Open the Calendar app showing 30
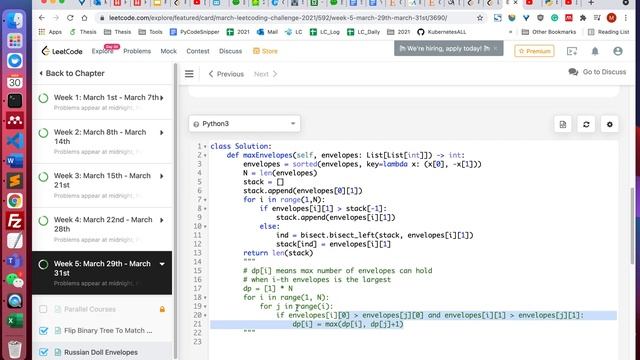 15,81
